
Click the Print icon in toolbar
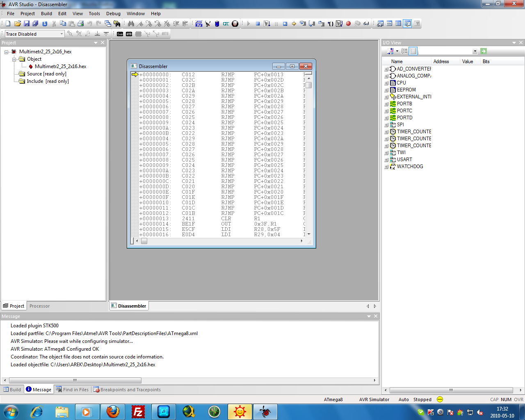click(80, 24)
